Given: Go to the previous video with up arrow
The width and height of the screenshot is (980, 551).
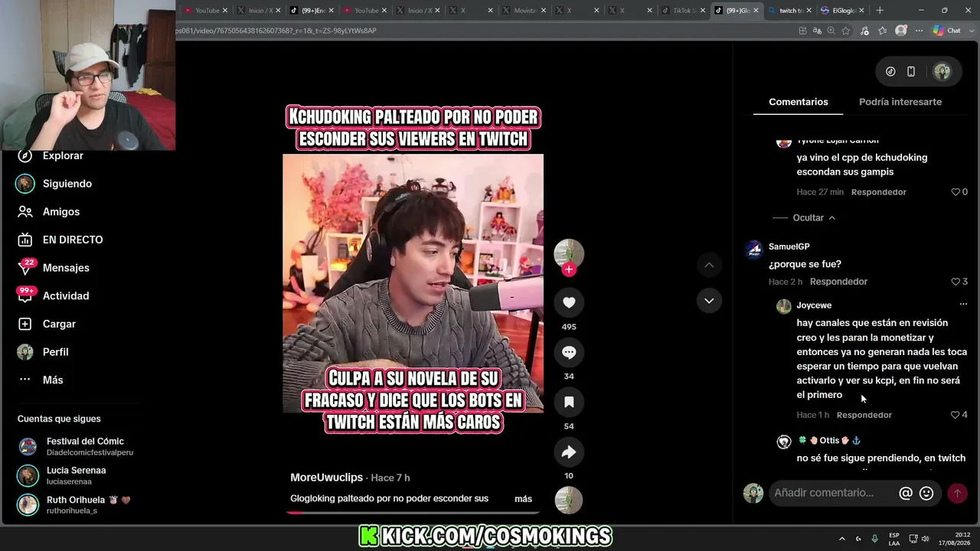Looking at the screenshot, I should (x=709, y=265).
